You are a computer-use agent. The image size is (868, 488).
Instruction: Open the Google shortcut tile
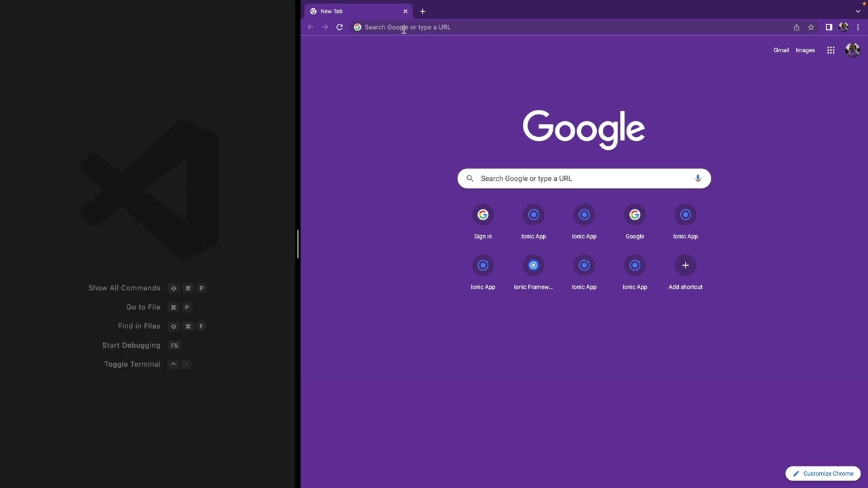pos(635,223)
